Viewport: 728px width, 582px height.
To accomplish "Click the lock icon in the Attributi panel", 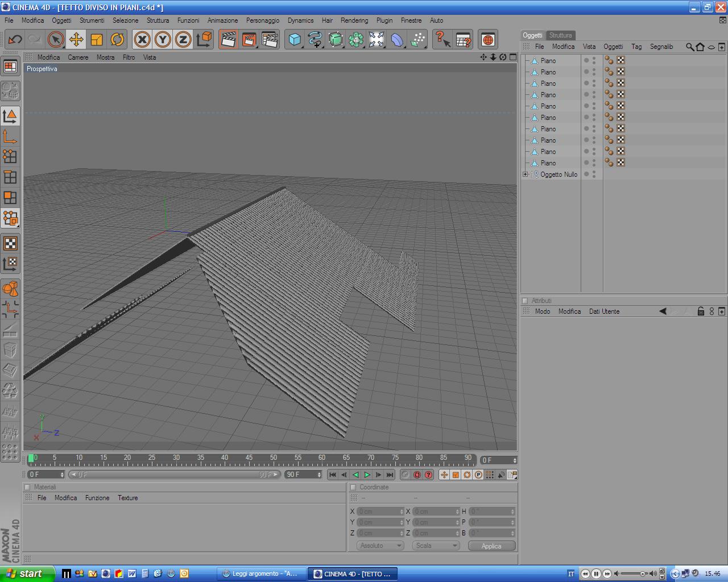I will click(701, 311).
